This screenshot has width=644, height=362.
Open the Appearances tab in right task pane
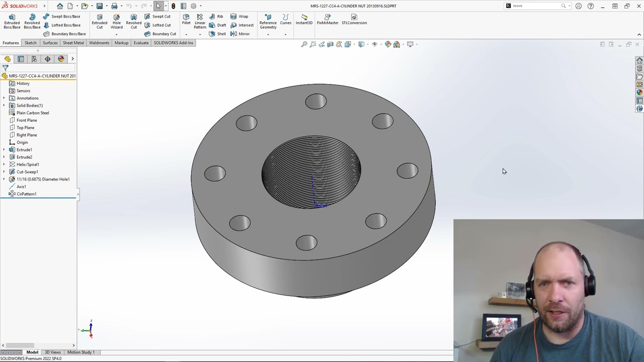point(639,93)
